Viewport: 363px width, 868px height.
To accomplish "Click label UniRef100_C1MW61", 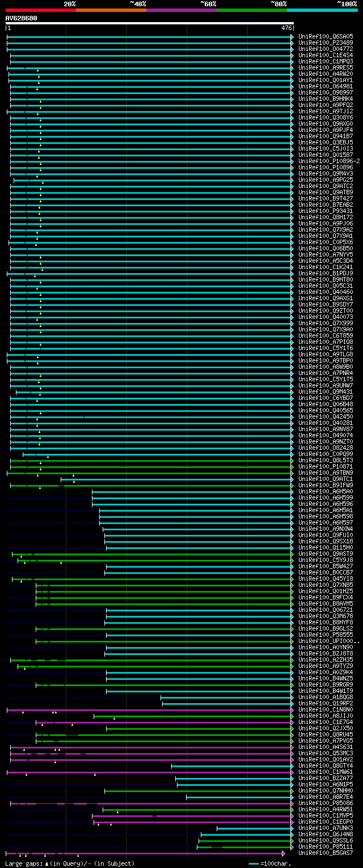I will [326, 772].
